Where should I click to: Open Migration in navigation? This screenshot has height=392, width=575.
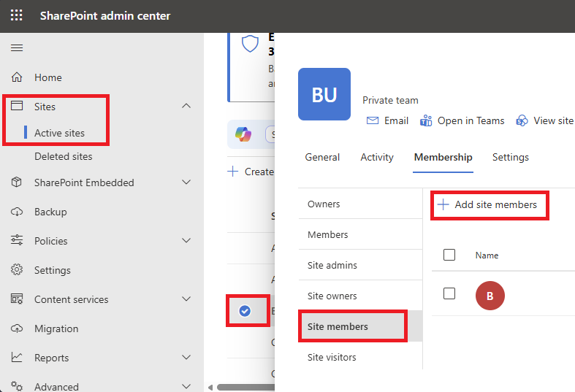(56, 328)
